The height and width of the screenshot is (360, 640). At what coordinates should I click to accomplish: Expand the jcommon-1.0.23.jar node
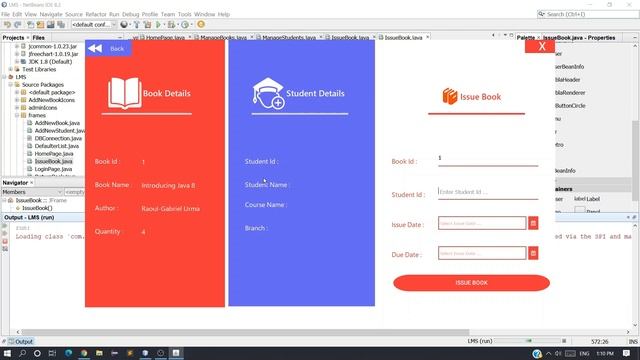(x=17, y=47)
